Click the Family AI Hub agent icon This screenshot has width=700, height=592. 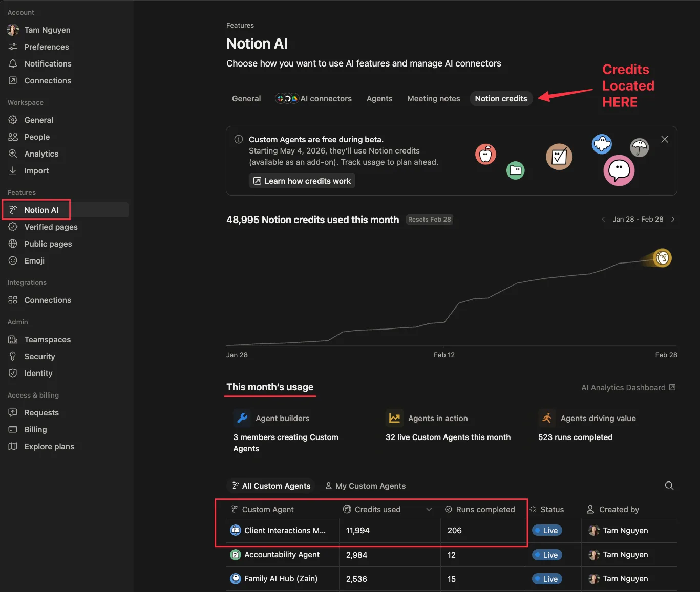tap(236, 579)
